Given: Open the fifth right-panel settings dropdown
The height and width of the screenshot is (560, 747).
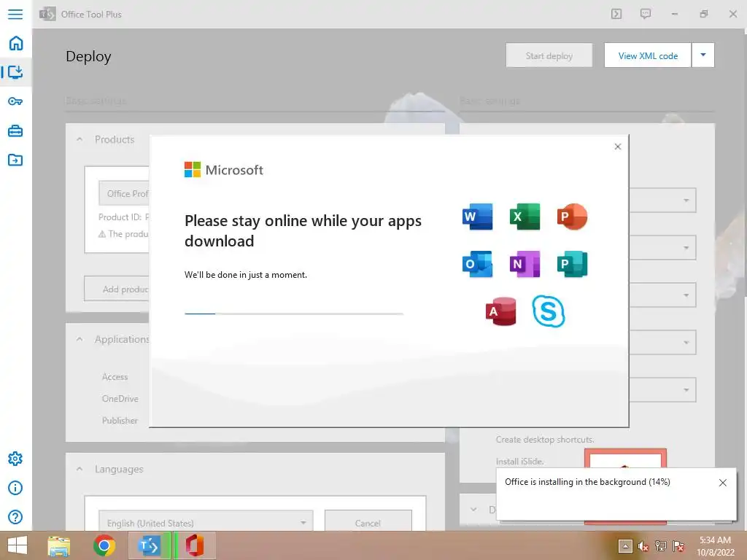Looking at the screenshot, I should tap(662, 389).
